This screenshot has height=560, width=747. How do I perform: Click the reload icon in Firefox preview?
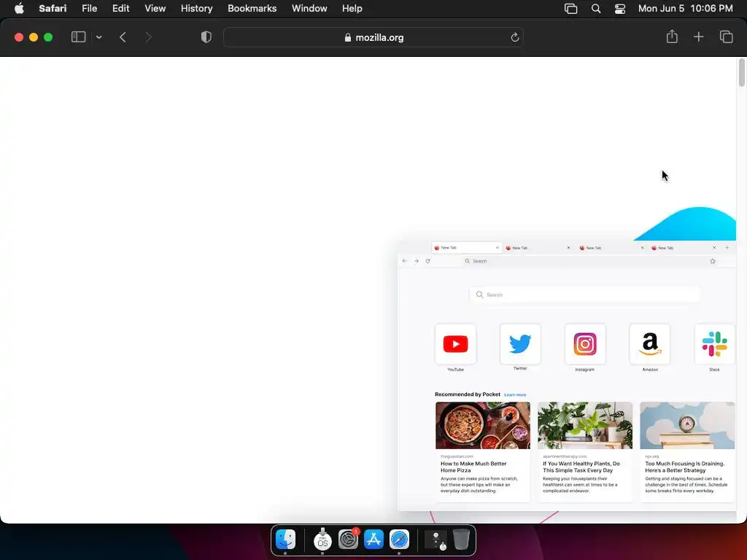tap(427, 261)
